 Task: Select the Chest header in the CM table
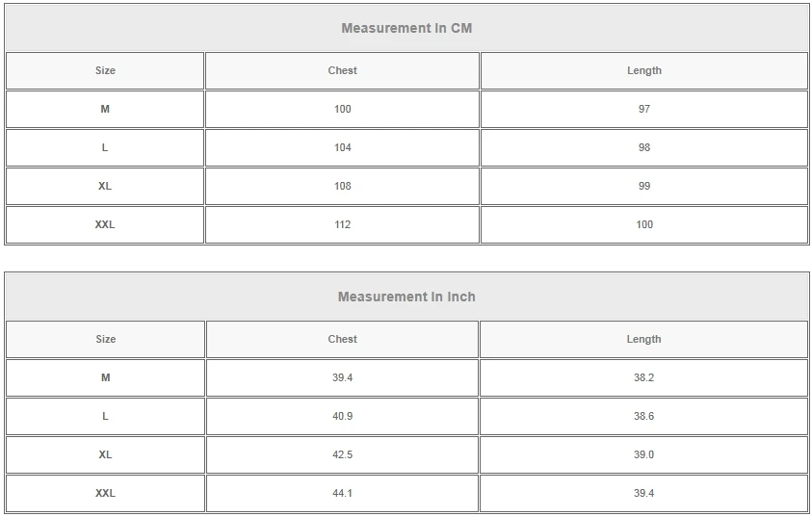(x=342, y=70)
